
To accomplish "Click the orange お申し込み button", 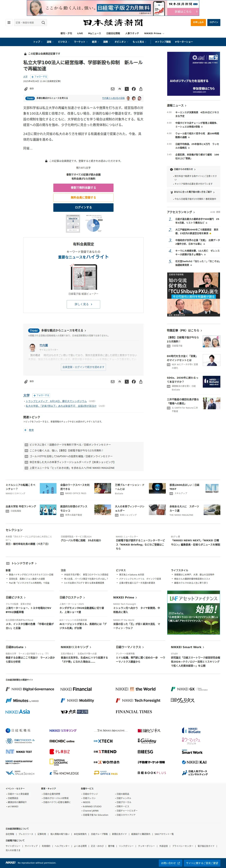I will click(198, 22).
